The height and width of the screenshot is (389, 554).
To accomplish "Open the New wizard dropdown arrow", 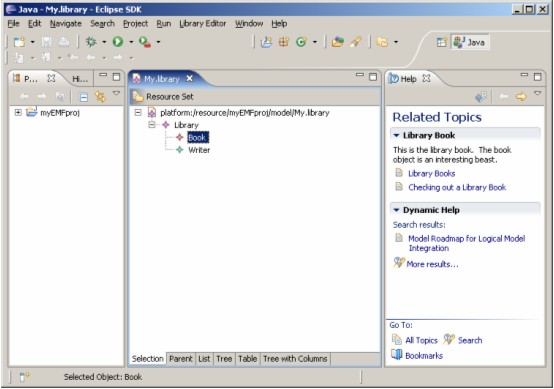I will click(33, 42).
